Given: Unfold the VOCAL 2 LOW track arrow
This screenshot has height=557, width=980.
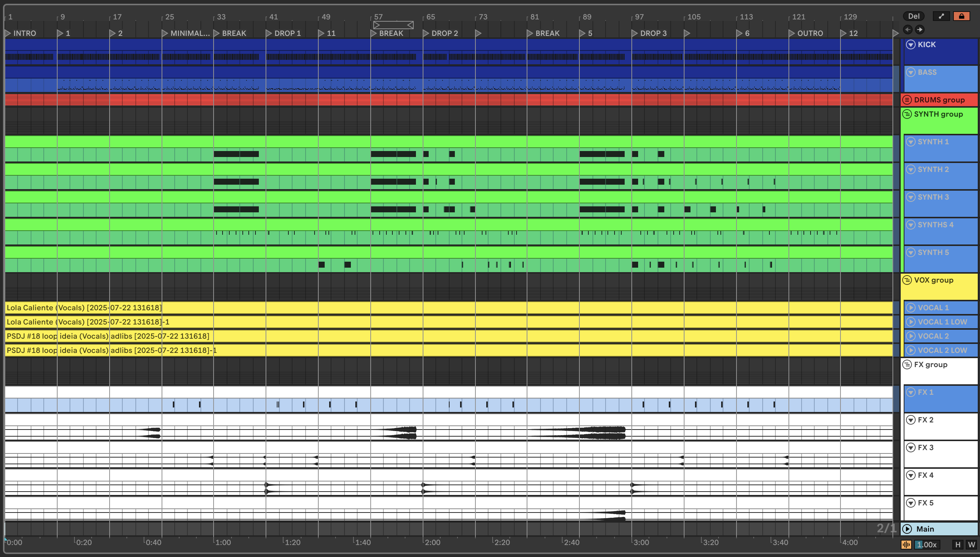Looking at the screenshot, I should pyautogui.click(x=911, y=350).
